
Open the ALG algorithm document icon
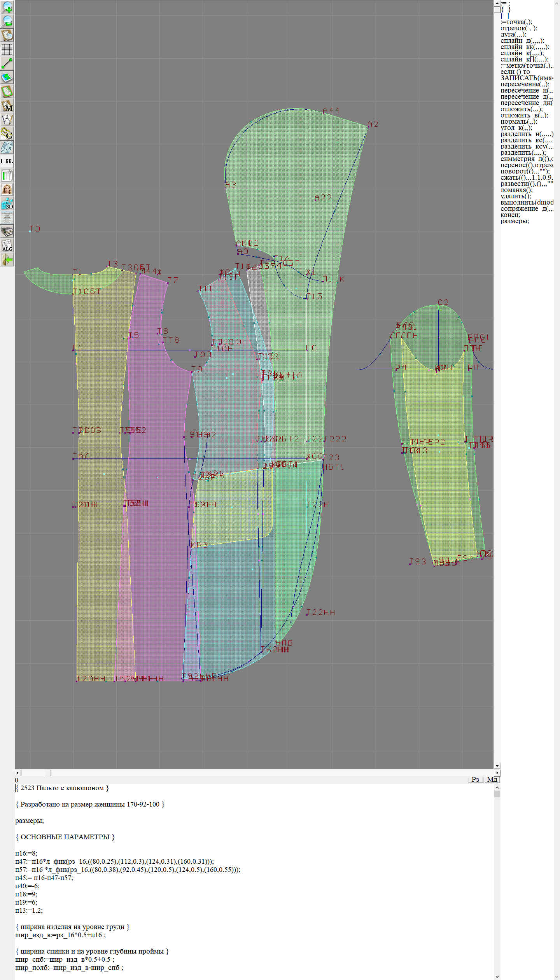pos(7,245)
